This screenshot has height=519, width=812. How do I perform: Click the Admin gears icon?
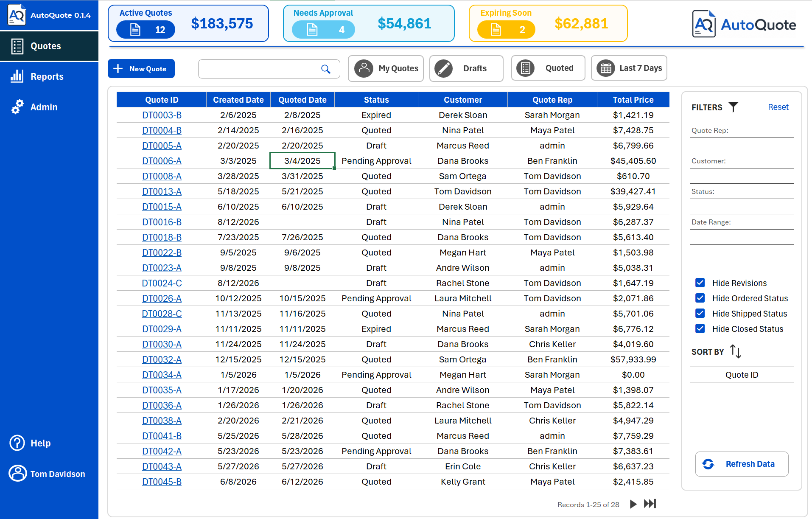[17, 107]
